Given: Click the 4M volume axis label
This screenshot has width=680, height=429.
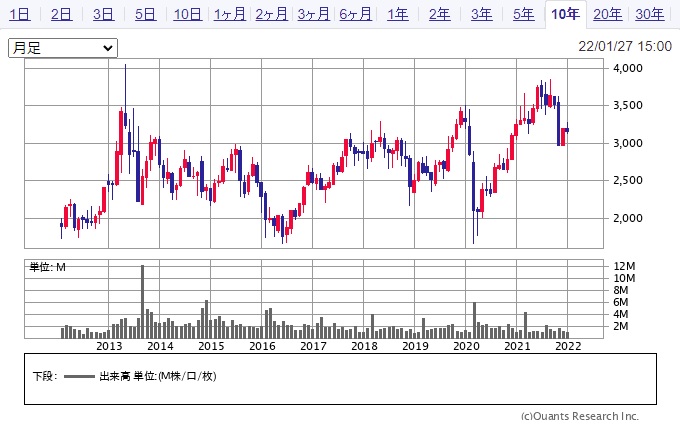Looking at the screenshot, I should (621, 314).
